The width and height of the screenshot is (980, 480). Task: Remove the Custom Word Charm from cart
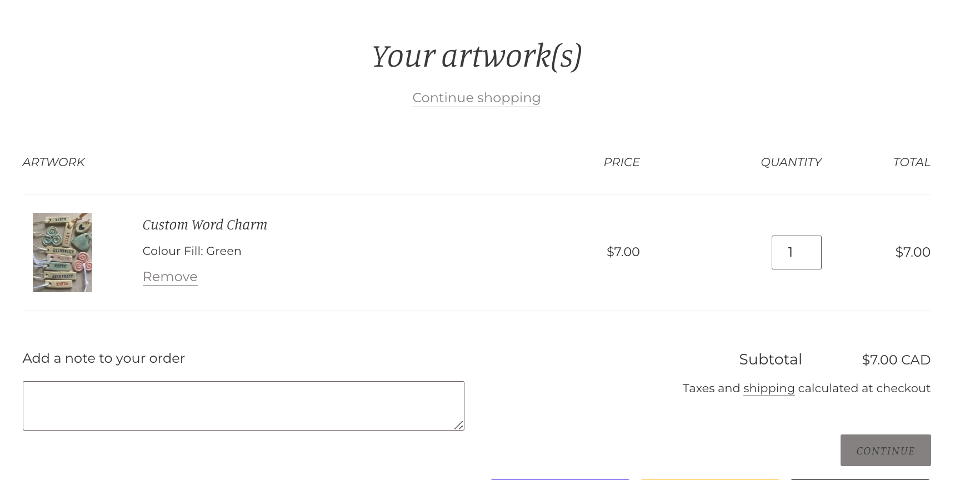170,277
